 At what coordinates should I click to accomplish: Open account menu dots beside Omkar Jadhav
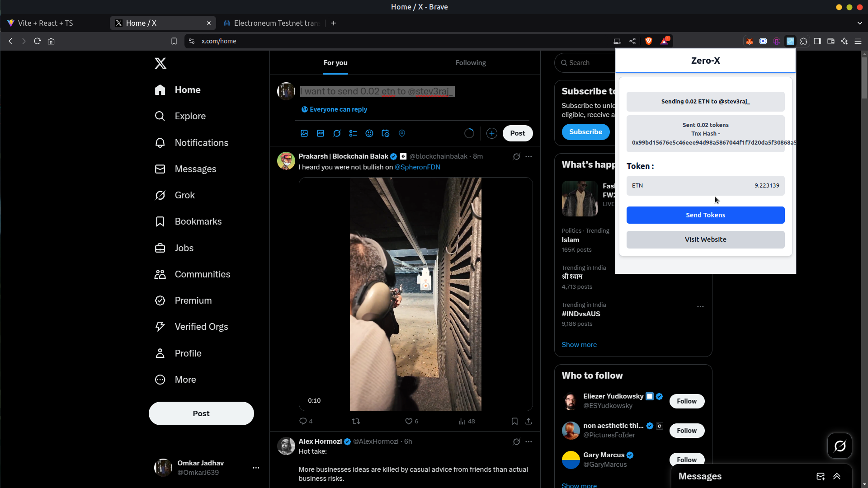pos(256,468)
